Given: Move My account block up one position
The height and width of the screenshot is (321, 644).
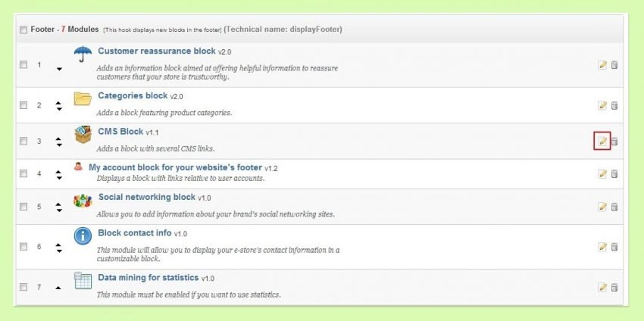Looking at the screenshot, I should pos(59,171).
